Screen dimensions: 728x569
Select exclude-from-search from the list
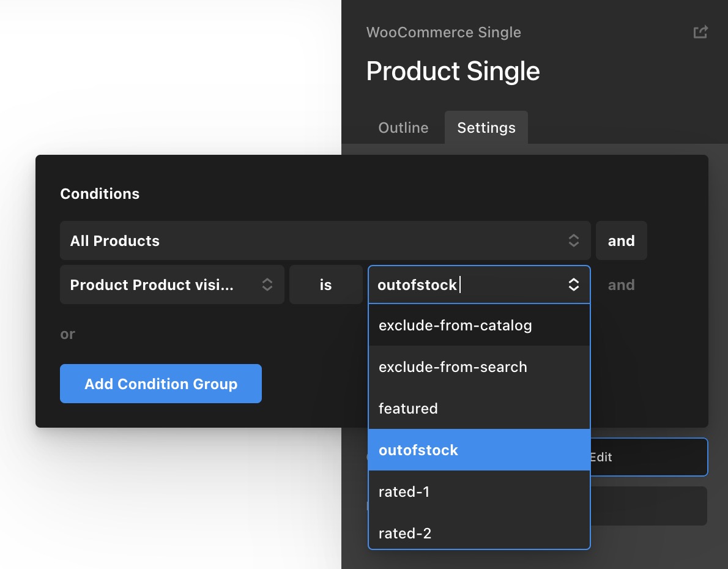point(479,367)
